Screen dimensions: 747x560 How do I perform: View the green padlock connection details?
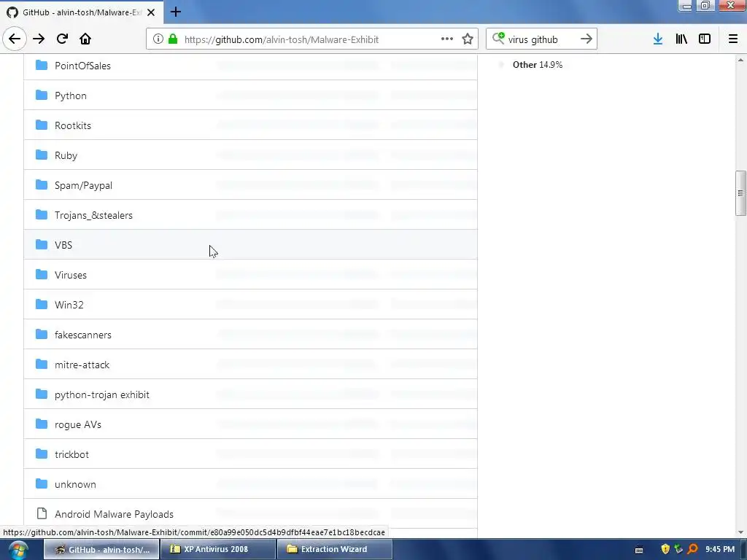(x=173, y=39)
